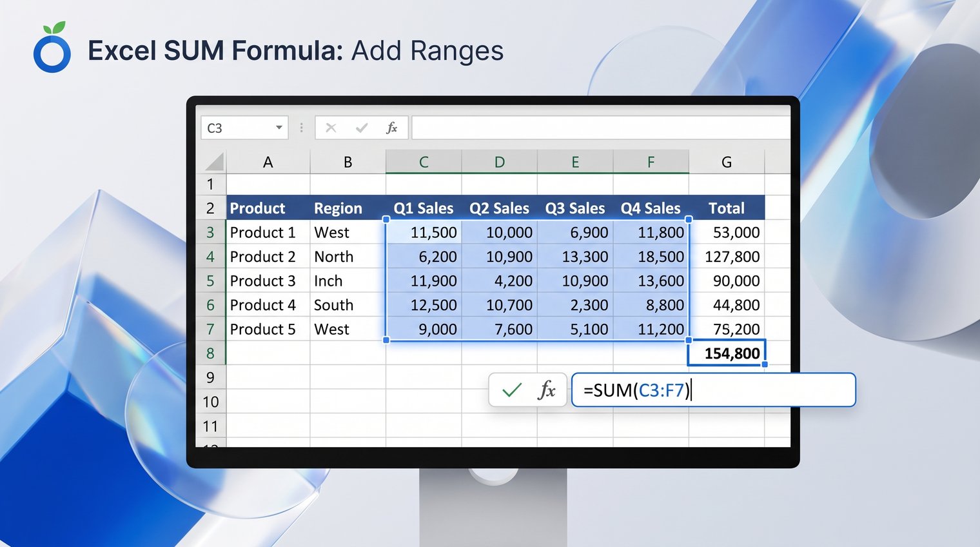The width and height of the screenshot is (980, 547).
Task: Click the Select All triangle at grid corner
Action: point(215,162)
